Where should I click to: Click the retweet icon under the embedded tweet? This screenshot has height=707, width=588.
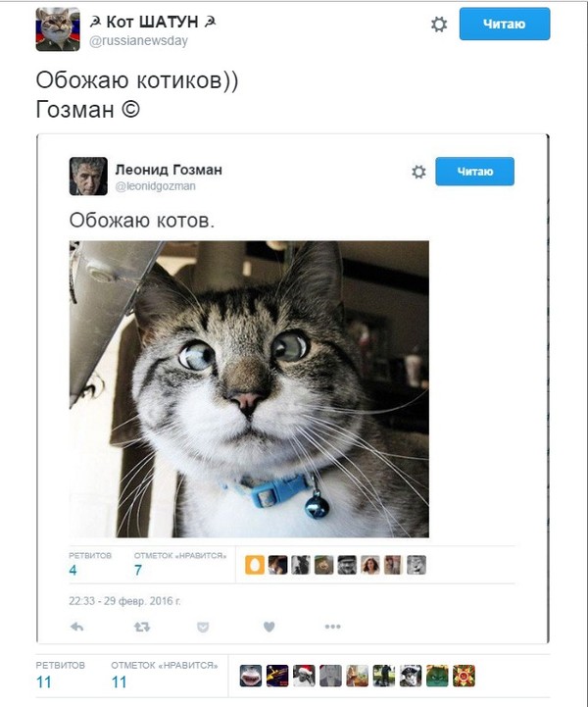point(142,627)
